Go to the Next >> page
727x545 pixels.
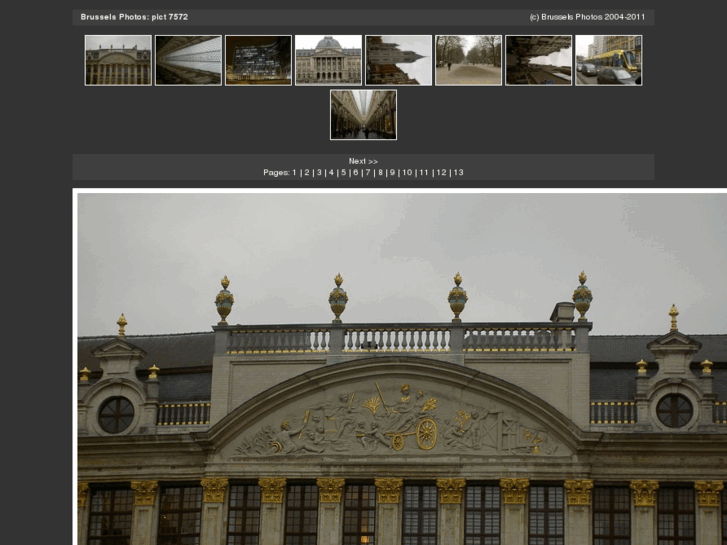point(364,161)
